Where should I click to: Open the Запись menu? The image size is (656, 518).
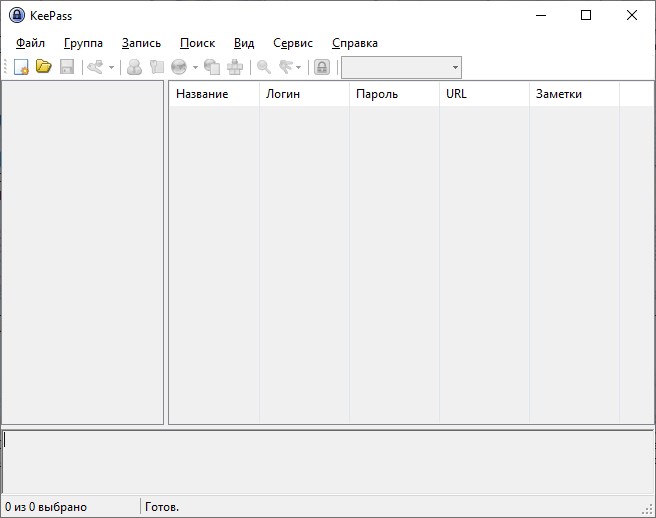click(141, 43)
